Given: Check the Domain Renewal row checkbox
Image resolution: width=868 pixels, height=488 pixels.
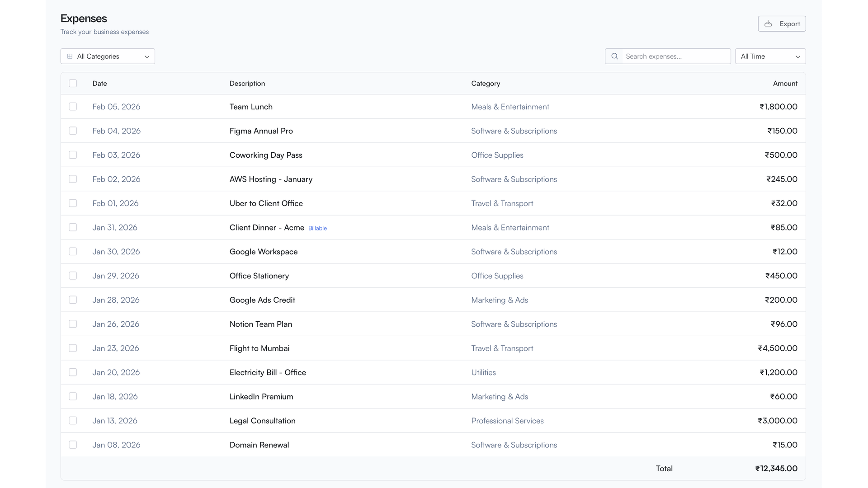Looking at the screenshot, I should click(73, 445).
